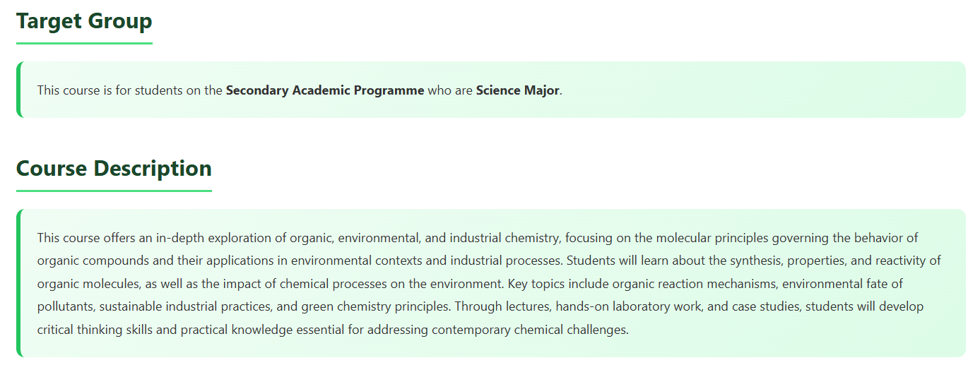Click the bold Secondary Academic Programme text

(325, 90)
